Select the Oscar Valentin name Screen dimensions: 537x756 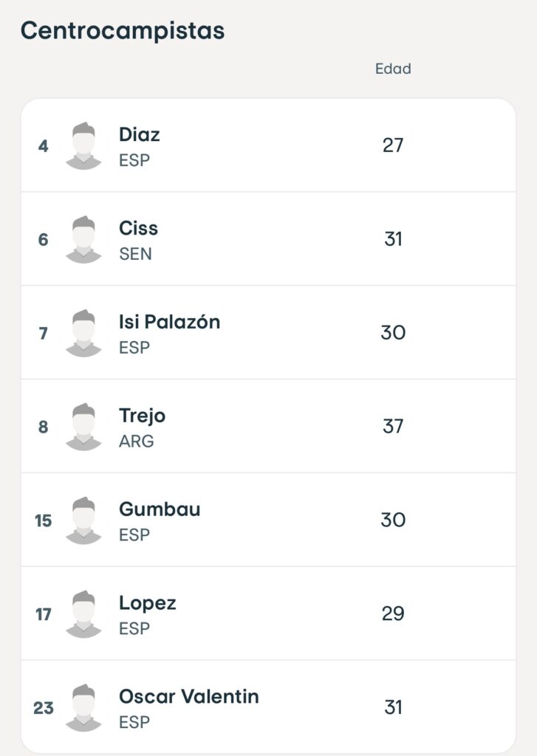(188, 697)
